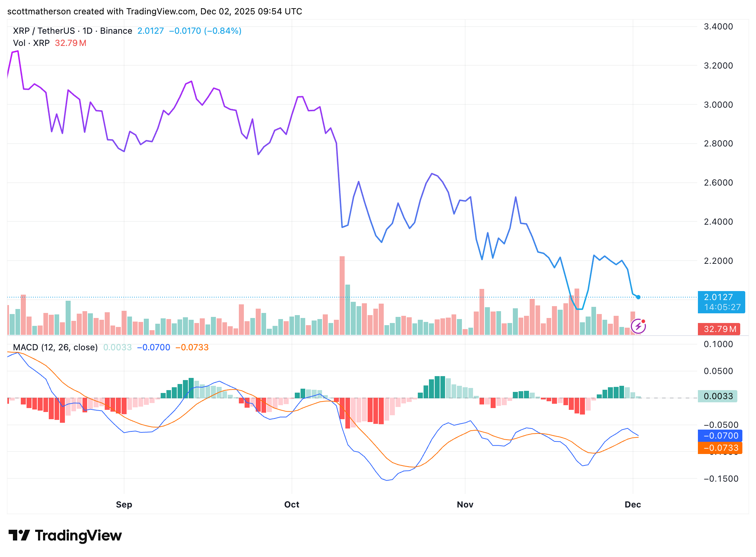Open the MACD (12, 26, close) legend
This screenshot has height=557, width=756.
pyautogui.click(x=55, y=347)
